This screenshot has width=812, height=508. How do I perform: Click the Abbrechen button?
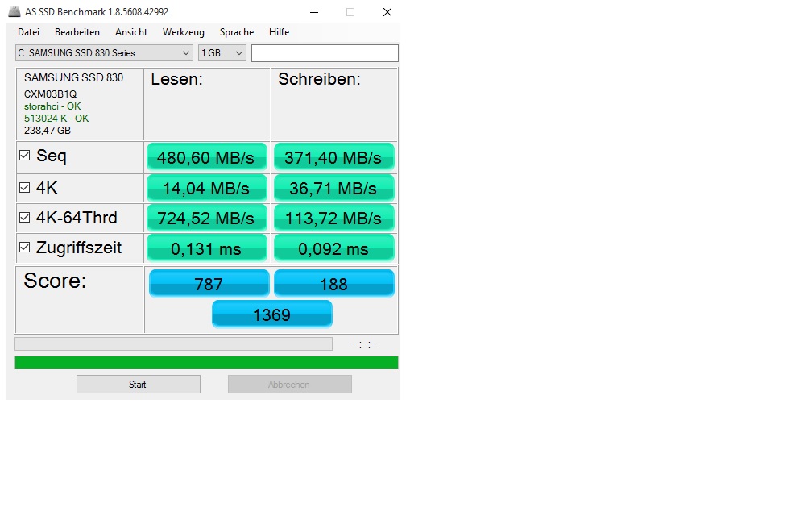coord(289,384)
